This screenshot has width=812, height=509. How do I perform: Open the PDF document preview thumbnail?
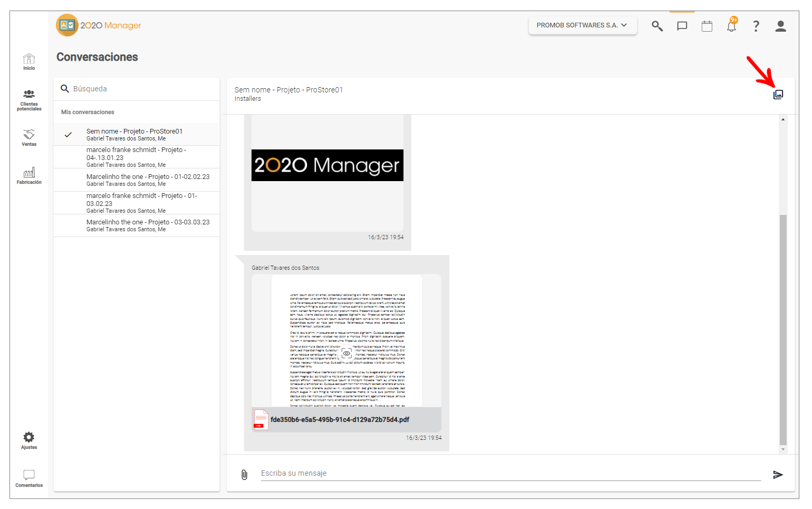coord(347,341)
